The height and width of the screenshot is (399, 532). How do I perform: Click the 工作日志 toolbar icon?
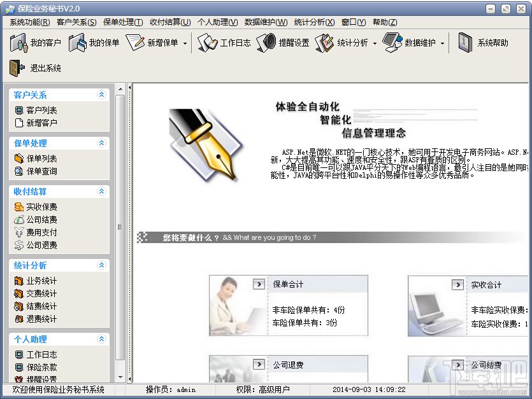(x=207, y=43)
